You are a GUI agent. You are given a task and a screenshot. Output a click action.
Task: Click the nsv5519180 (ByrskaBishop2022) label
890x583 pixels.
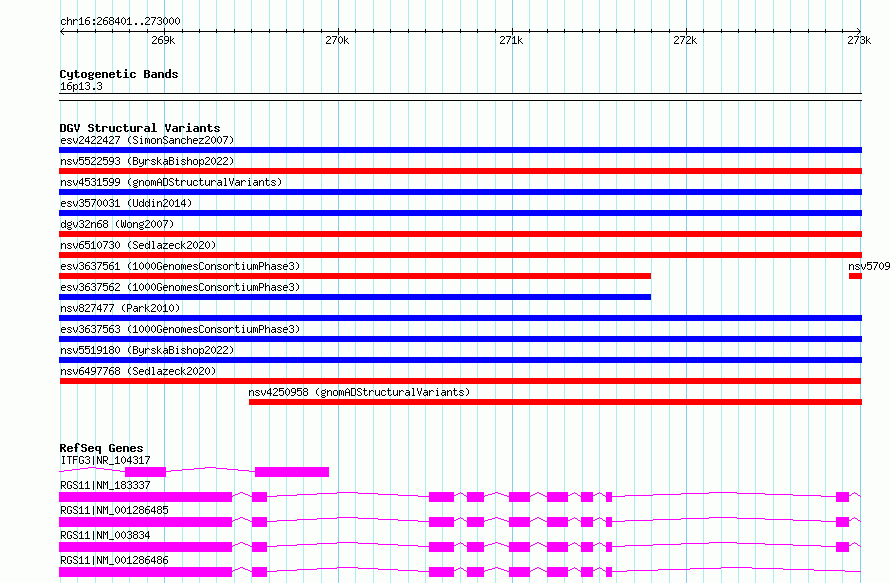point(147,350)
